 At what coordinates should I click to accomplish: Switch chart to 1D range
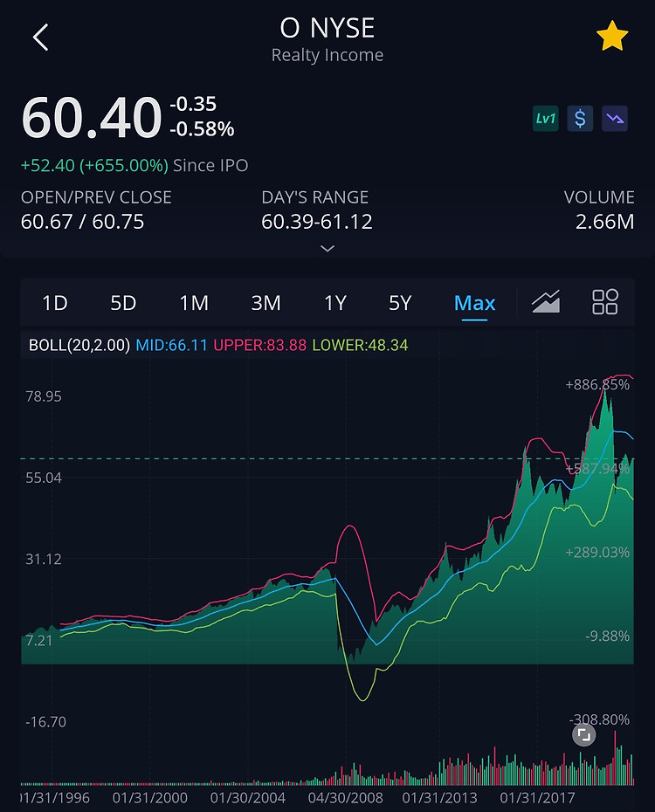click(x=55, y=303)
